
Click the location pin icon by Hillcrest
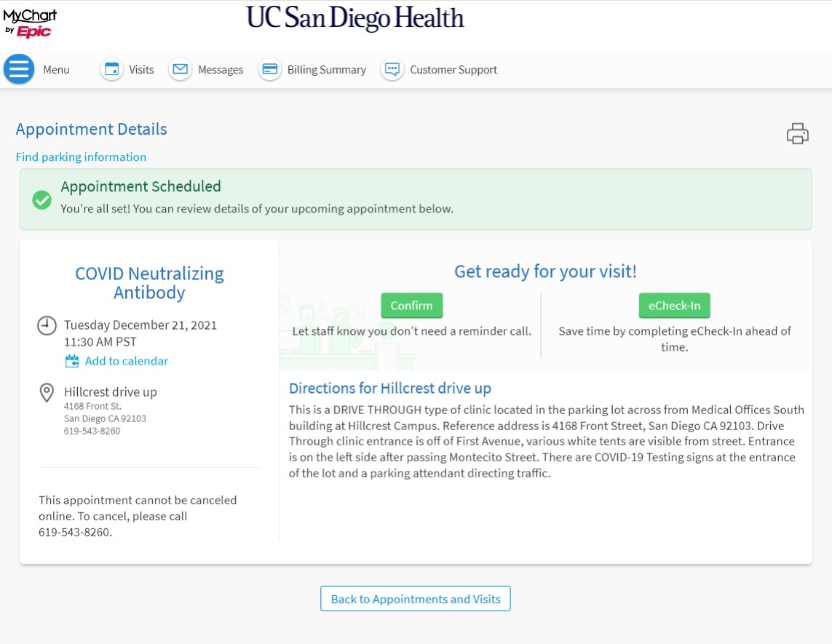pos(47,392)
